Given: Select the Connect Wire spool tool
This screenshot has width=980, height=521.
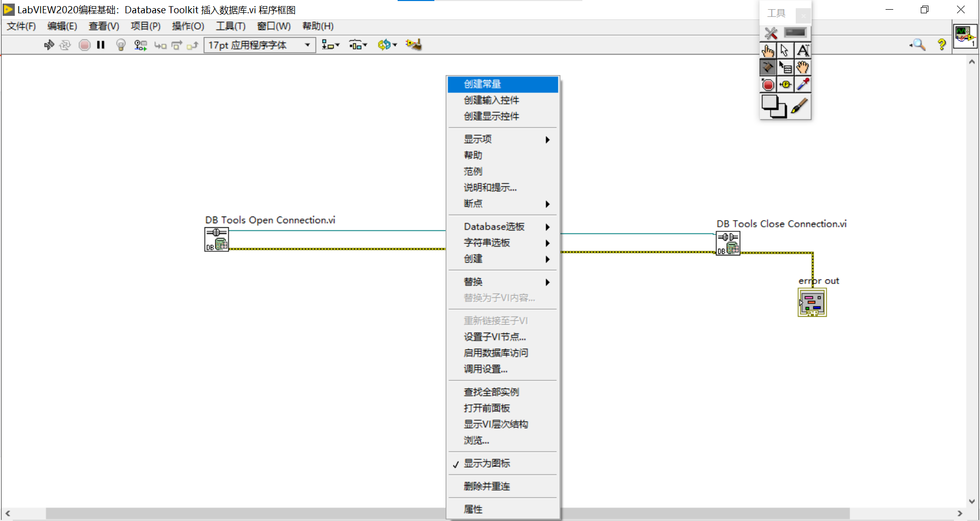Looking at the screenshot, I should (x=768, y=67).
